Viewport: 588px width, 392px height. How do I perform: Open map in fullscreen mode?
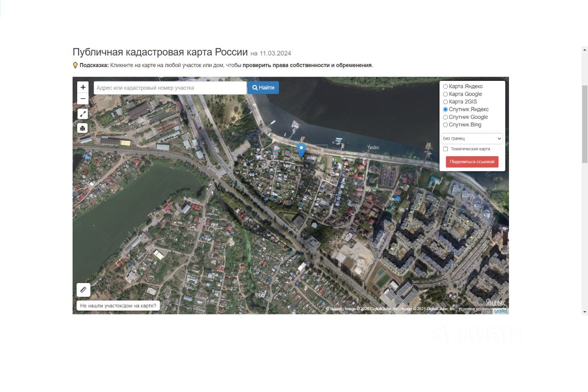[83, 114]
